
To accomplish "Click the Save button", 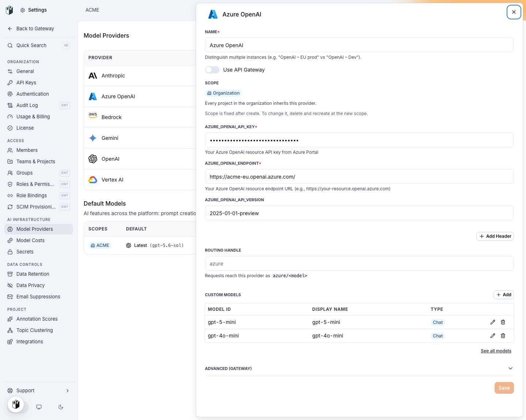I will pyautogui.click(x=504, y=388).
